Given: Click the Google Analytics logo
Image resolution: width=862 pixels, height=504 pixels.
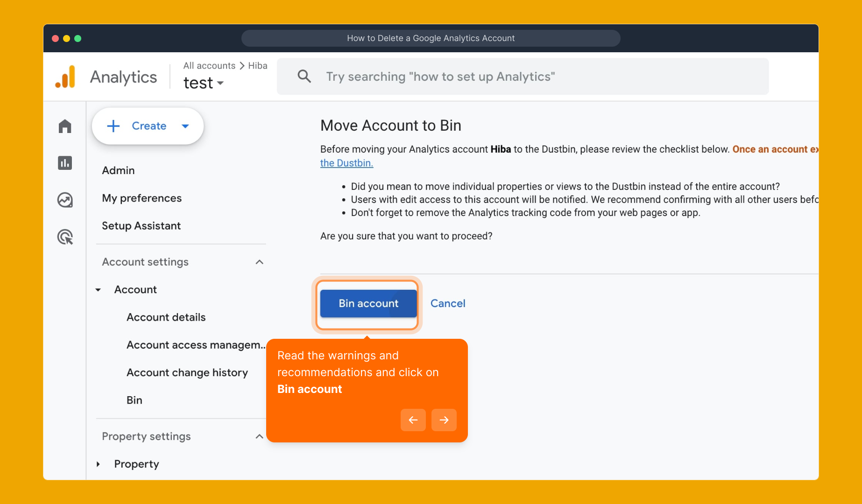Looking at the screenshot, I should click(65, 77).
